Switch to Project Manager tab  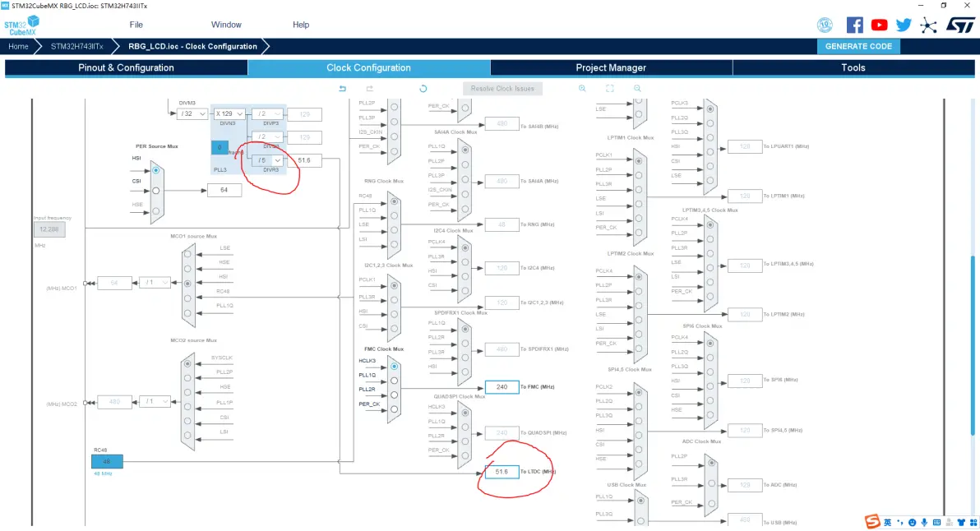(611, 67)
